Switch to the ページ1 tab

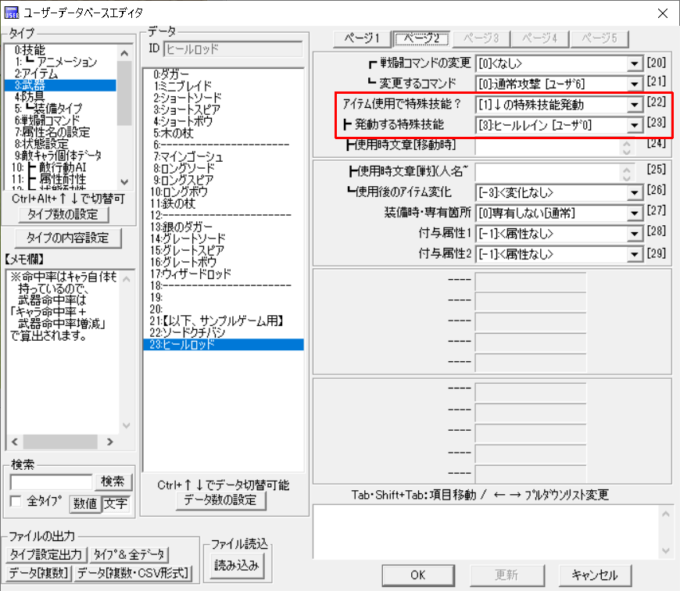(362, 38)
